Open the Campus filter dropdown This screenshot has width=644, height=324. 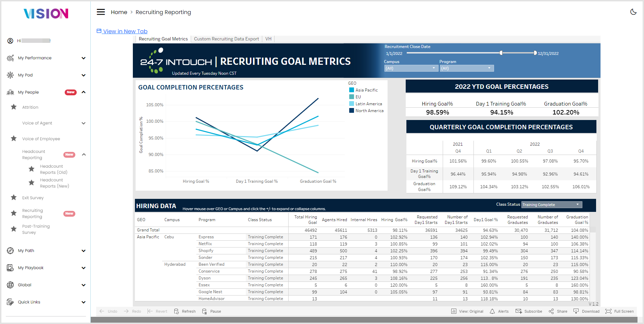click(x=411, y=68)
